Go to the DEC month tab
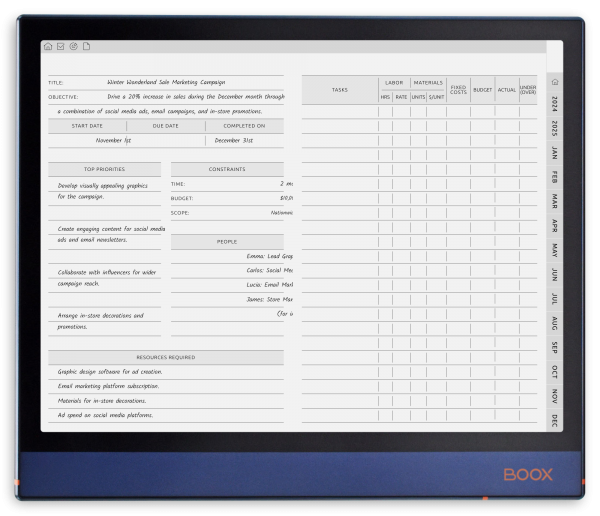600x516 pixels. point(555,421)
